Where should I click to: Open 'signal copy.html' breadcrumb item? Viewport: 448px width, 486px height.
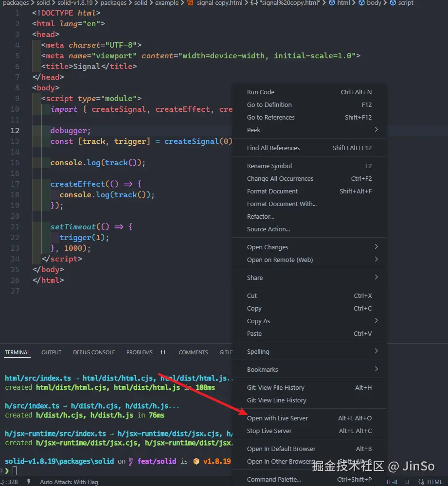[219, 3]
